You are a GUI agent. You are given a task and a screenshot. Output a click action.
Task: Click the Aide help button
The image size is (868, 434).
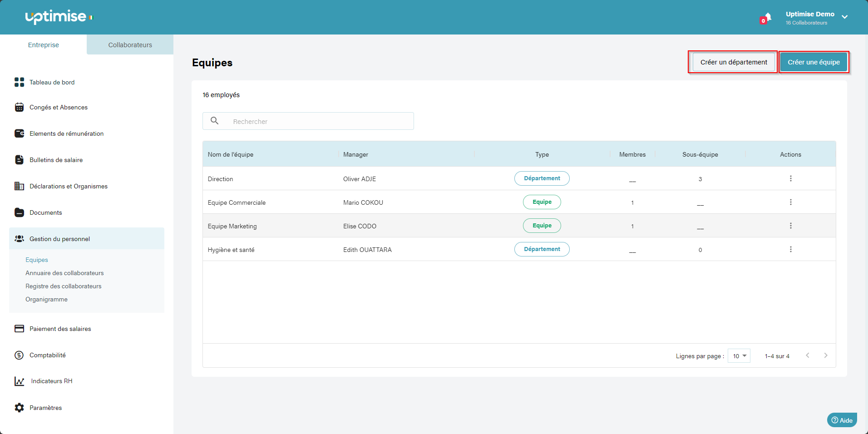point(842,420)
